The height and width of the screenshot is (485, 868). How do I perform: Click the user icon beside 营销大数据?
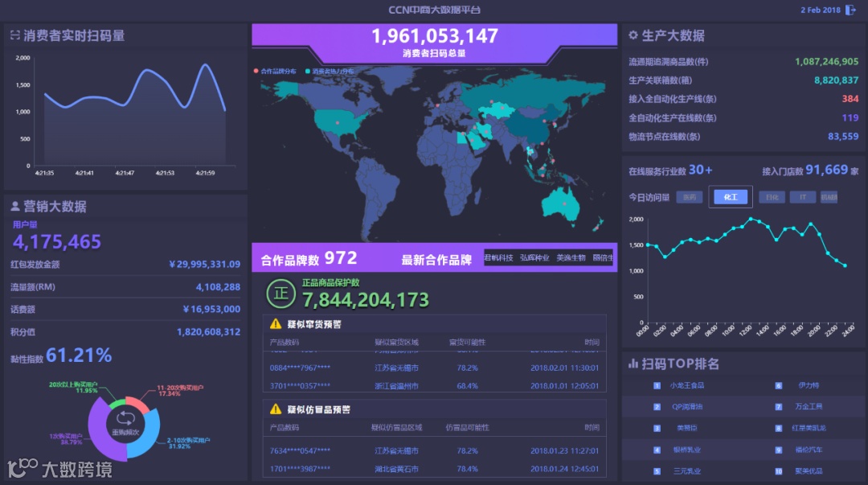click(x=15, y=206)
